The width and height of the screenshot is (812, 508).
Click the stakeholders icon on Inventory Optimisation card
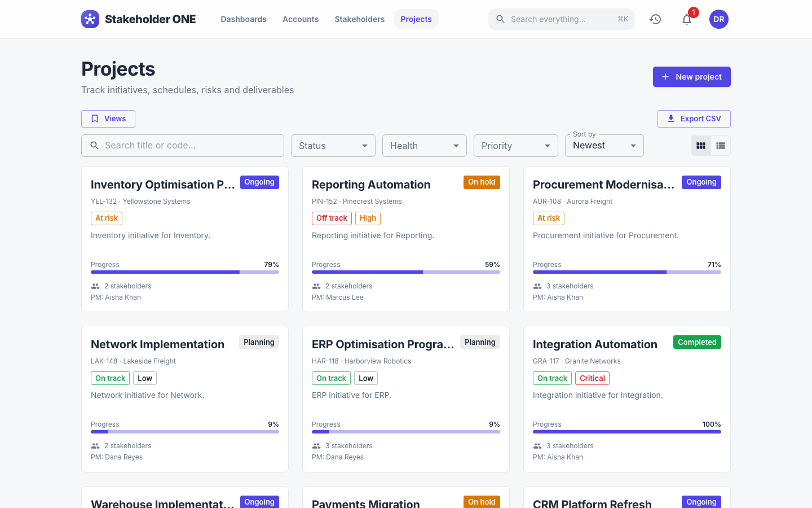(95, 286)
